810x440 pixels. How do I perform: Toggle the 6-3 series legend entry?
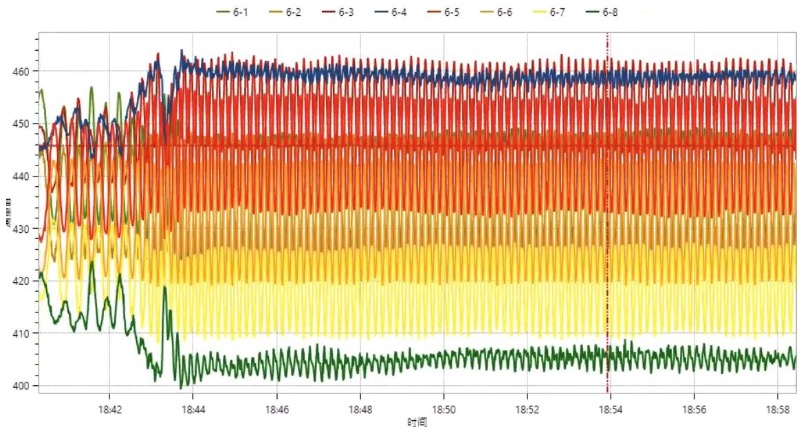[x=338, y=12]
